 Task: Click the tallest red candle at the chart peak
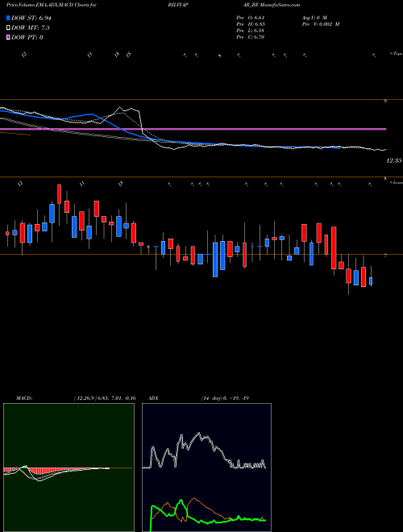(x=60, y=194)
